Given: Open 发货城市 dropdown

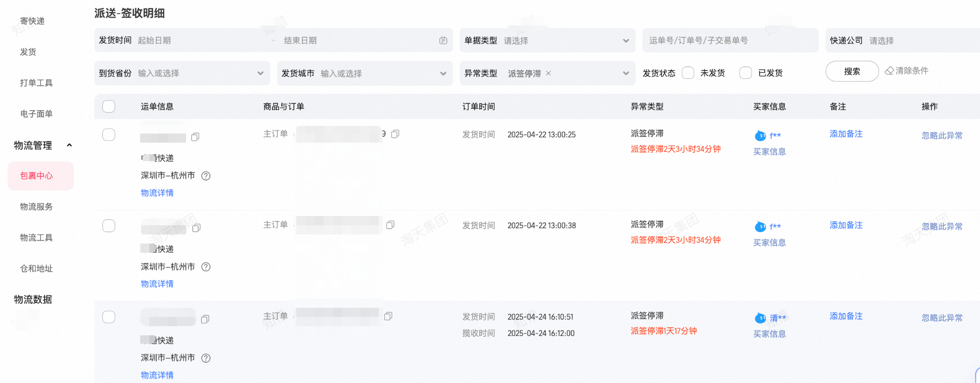Looking at the screenshot, I should (365, 73).
